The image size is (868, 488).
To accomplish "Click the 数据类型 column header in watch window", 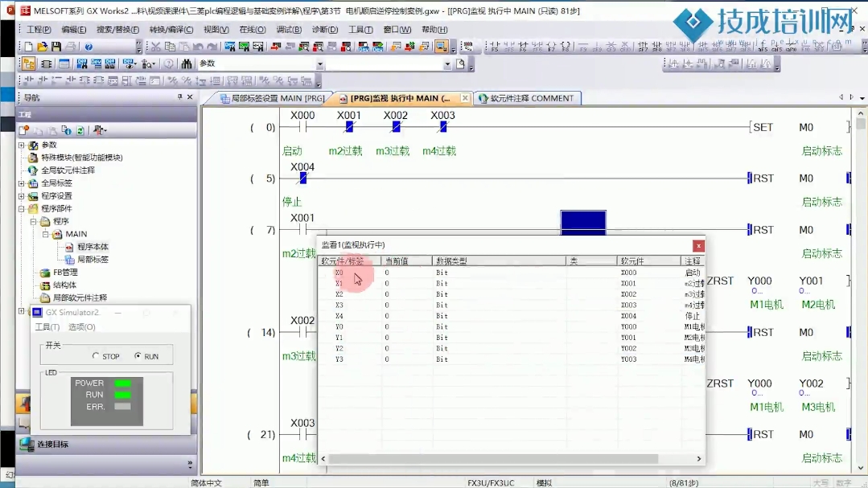I will [x=499, y=261].
